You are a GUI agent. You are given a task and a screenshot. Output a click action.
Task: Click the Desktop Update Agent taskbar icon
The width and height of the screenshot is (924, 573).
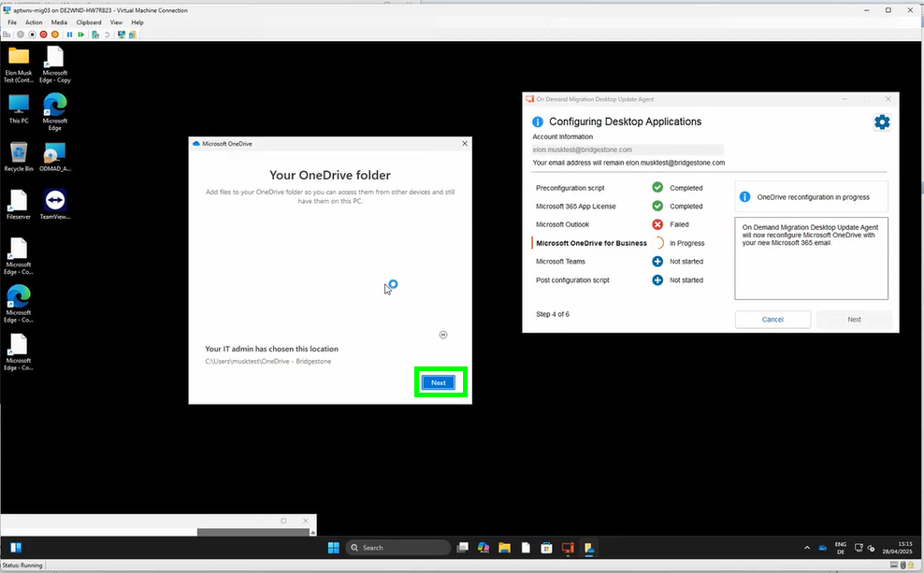[x=568, y=548]
